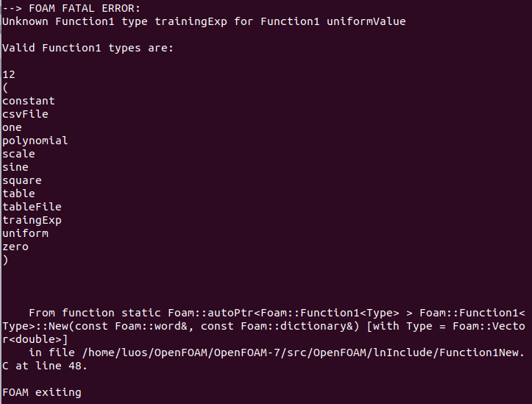Click the 'table' type entry
The height and width of the screenshot is (404, 532).
click(x=19, y=194)
